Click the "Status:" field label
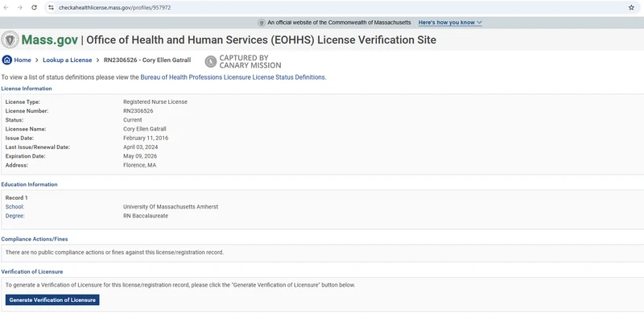644x314 pixels. 14,120
